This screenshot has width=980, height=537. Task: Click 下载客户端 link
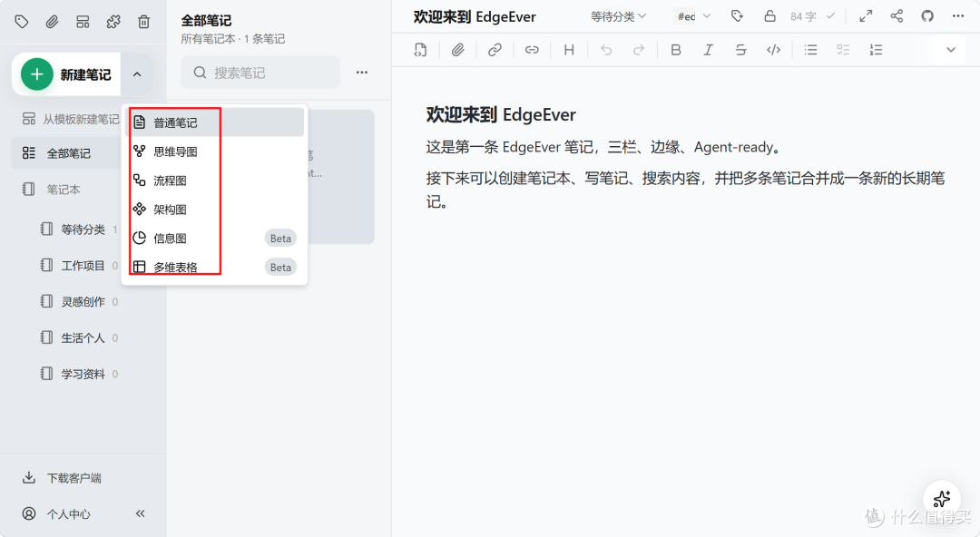63,478
